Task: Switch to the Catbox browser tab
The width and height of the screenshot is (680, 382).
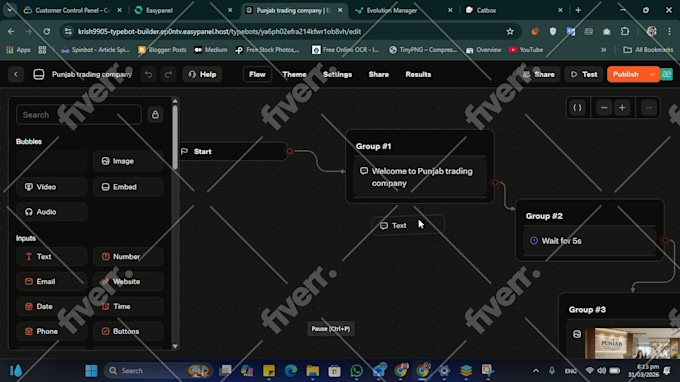Action: [513, 10]
